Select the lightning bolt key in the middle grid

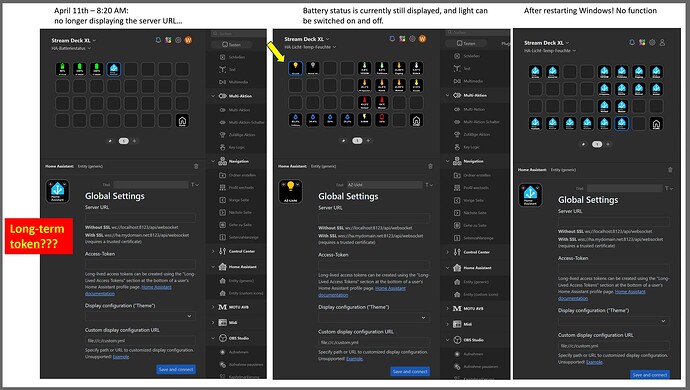pos(364,120)
